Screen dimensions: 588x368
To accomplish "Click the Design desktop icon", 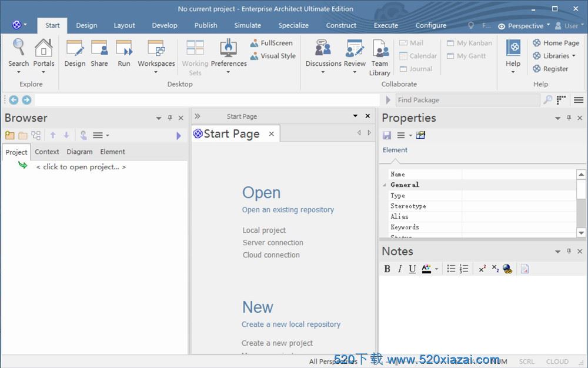I will point(75,53).
